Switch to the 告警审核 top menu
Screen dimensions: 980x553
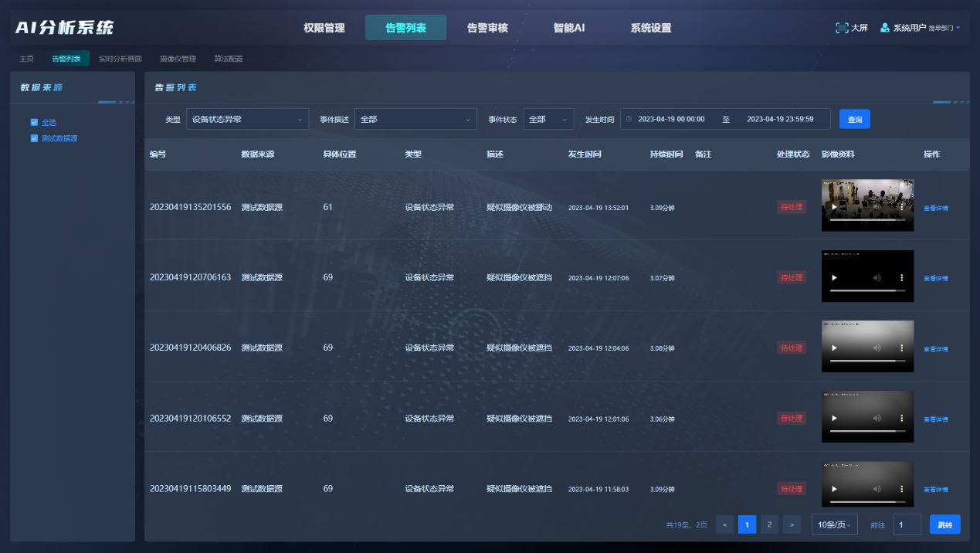[487, 28]
